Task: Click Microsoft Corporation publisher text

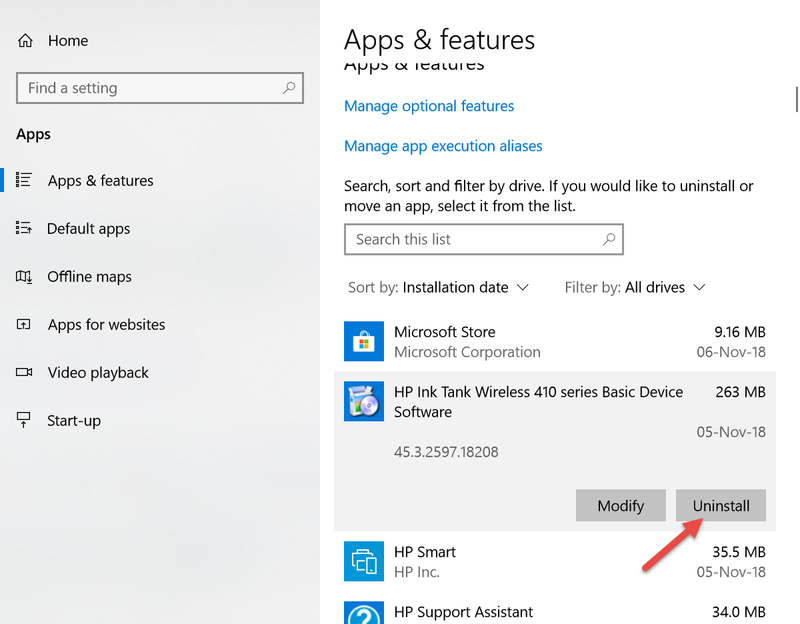Action: point(467,352)
